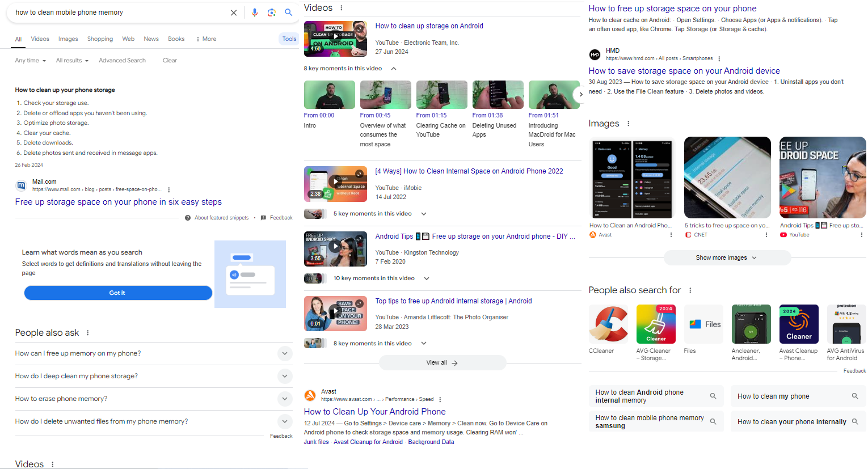Search 'How to clean Android phone internal memory'
This screenshot has width=868, height=469.
pos(656,396)
